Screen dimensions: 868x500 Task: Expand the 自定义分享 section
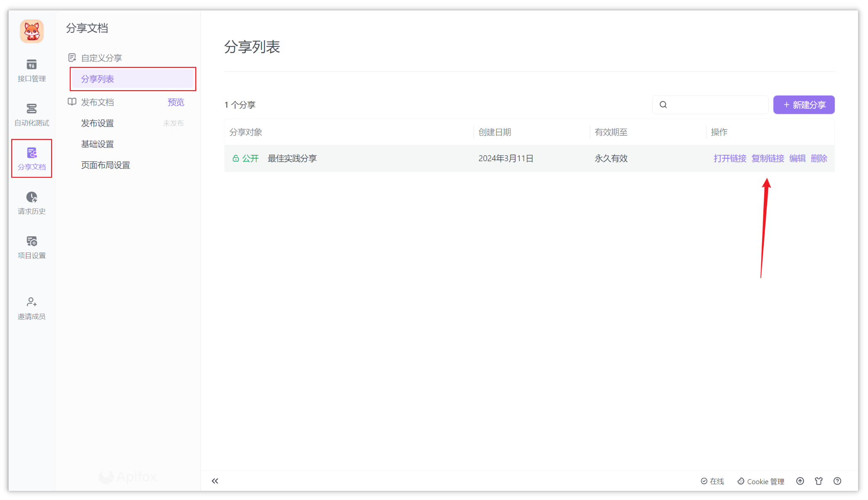101,58
